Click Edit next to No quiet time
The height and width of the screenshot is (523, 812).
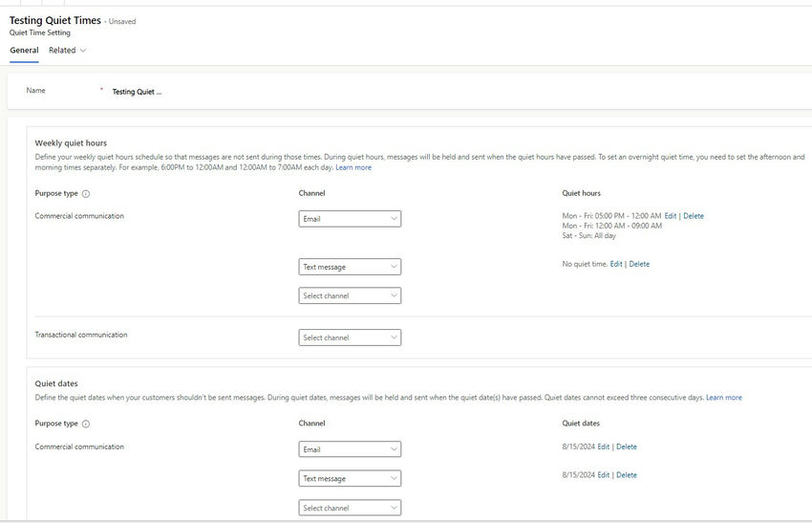[x=616, y=264]
